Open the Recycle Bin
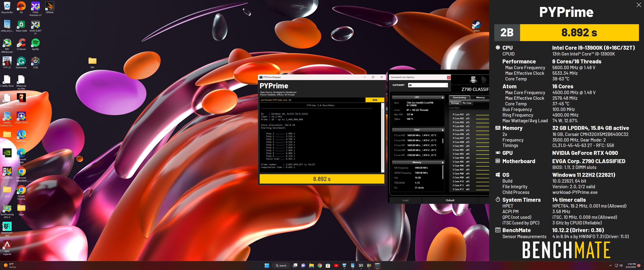This screenshot has width=644, height=270. (7, 7)
